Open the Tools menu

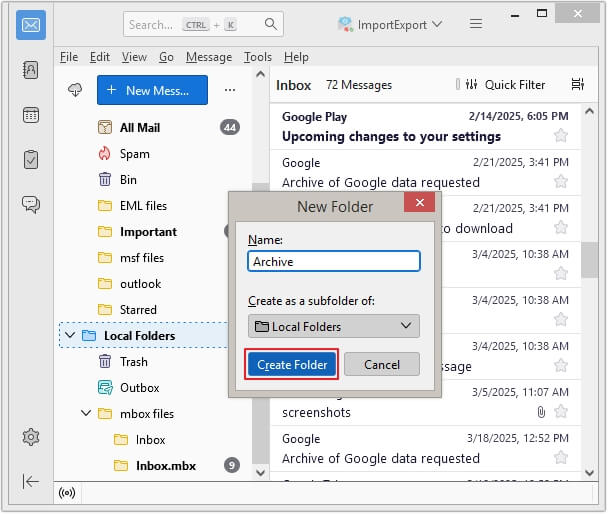tap(257, 57)
